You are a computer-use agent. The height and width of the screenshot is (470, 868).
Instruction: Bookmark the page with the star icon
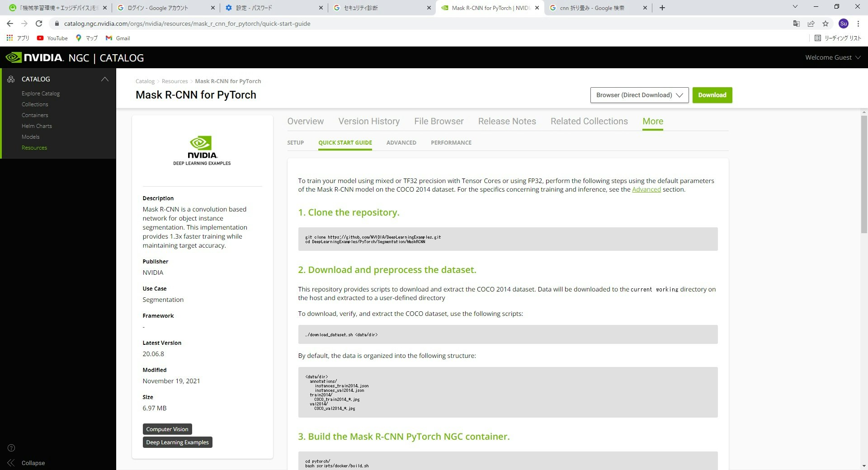pyautogui.click(x=826, y=23)
